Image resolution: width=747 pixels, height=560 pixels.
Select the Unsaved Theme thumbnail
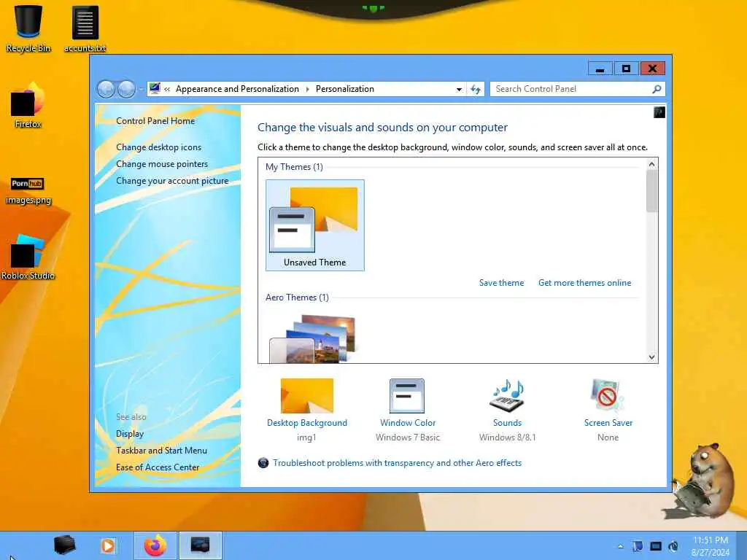tap(315, 225)
